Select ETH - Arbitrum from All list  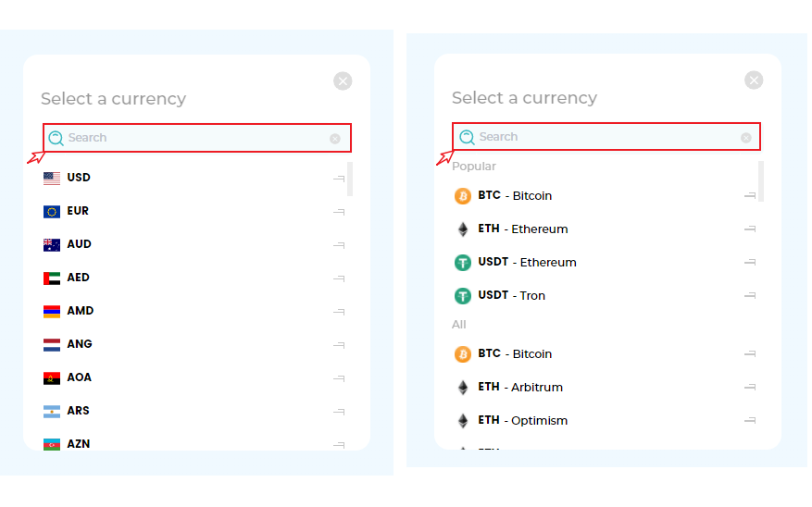tap(520, 388)
